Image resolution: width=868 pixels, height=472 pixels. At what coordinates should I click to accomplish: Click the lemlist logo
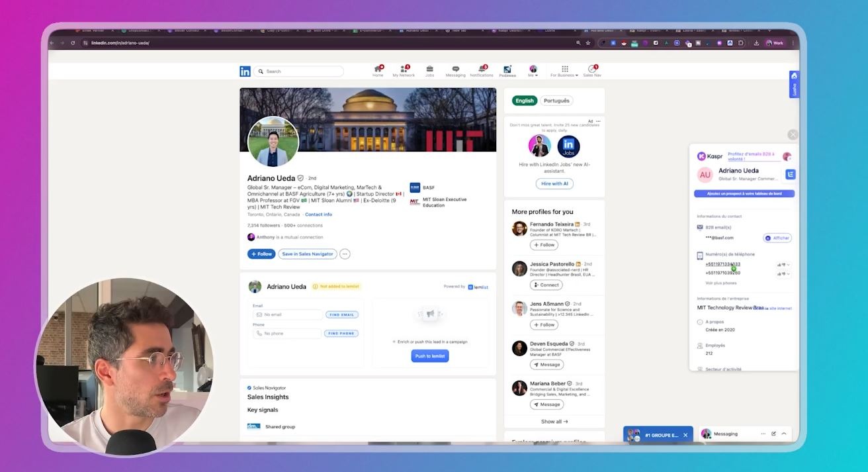478,287
